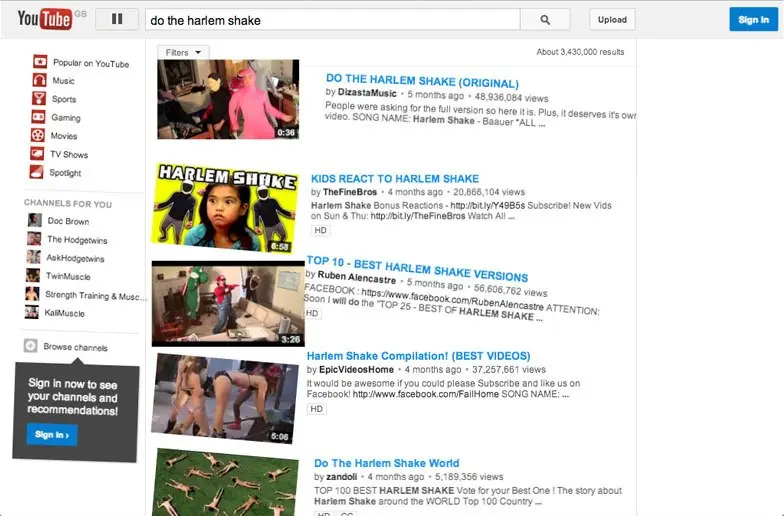Viewport: 784px width, 516px height.
Task: Play the 5:06 compilation thumbnail
Action: (x=224, y=398)
